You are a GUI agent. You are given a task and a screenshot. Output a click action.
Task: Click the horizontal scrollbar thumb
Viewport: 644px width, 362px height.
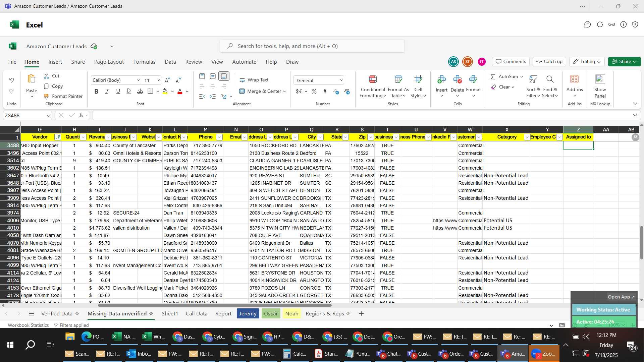[x=215, y=305]
